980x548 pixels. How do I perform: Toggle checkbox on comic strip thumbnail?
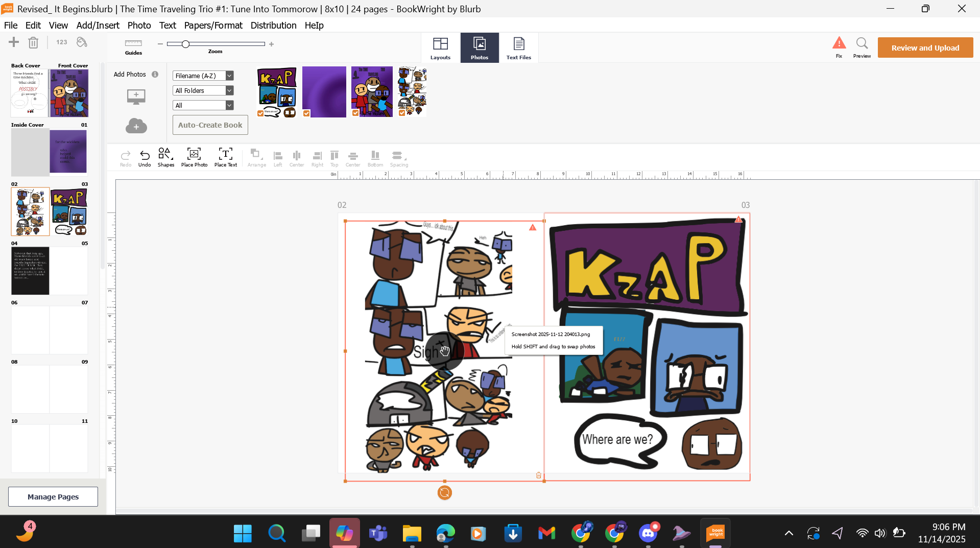click(402, 113)
